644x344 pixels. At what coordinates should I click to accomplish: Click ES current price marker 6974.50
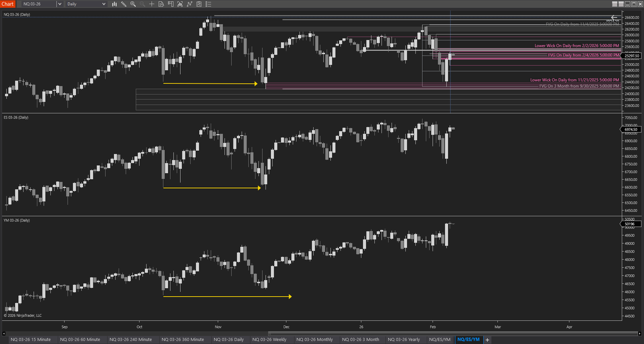click(x=631, y=129)
